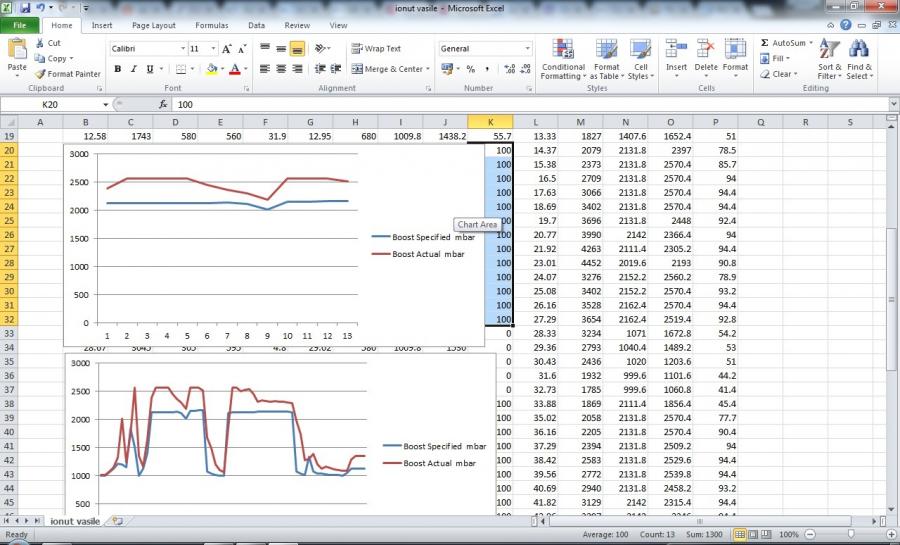
Task: Toggle Italic formatting
Action: tap(133, 69)
